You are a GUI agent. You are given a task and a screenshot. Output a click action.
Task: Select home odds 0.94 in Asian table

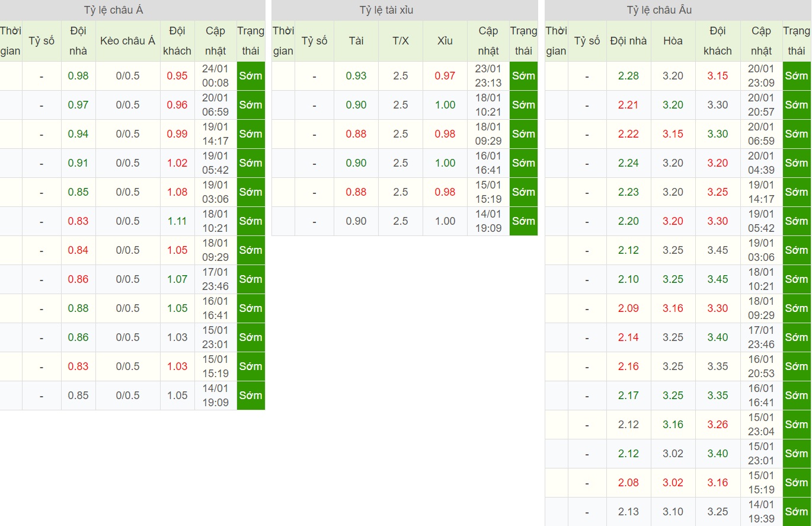click(x=78, y=134)
